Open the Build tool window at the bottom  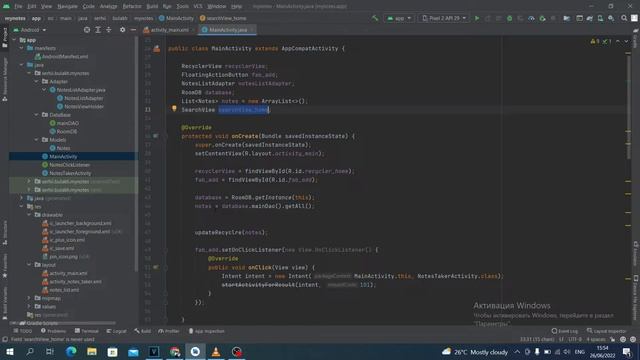pyautogui.click(x=142, y=331)
